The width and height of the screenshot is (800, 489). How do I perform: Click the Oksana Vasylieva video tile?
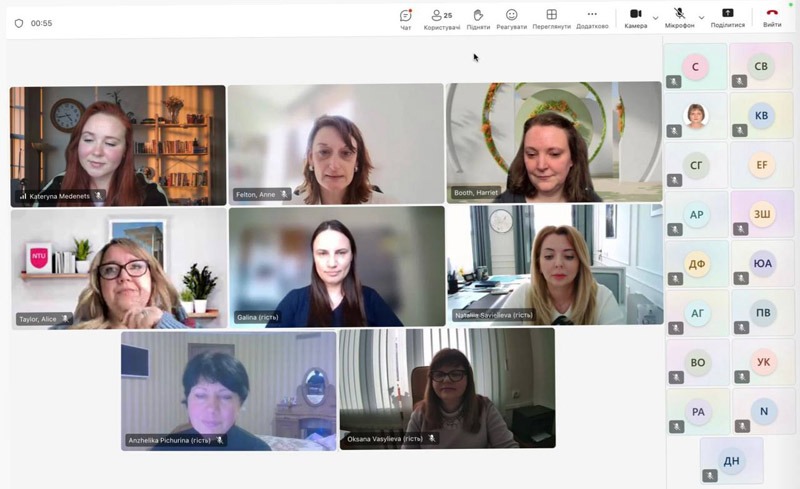447,388
